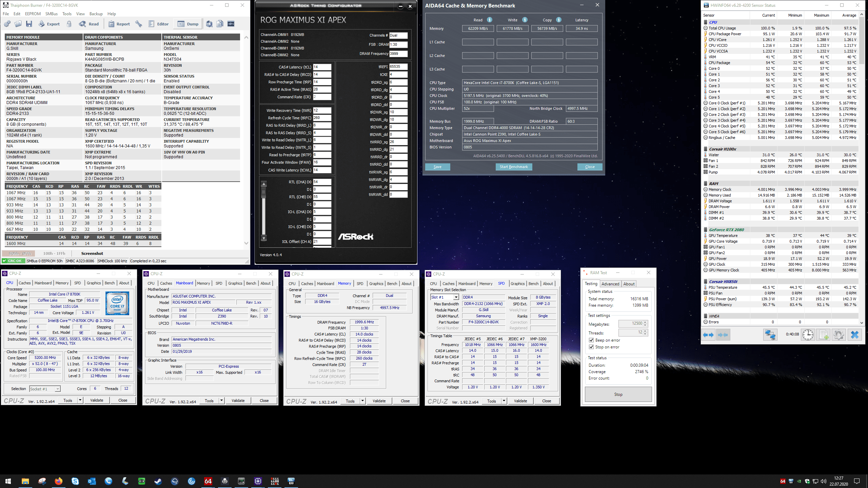This screenshot has height=488, width=868.
Task: Open the Backup menu in Thaiphoon Burner
Action: (96, 14)
